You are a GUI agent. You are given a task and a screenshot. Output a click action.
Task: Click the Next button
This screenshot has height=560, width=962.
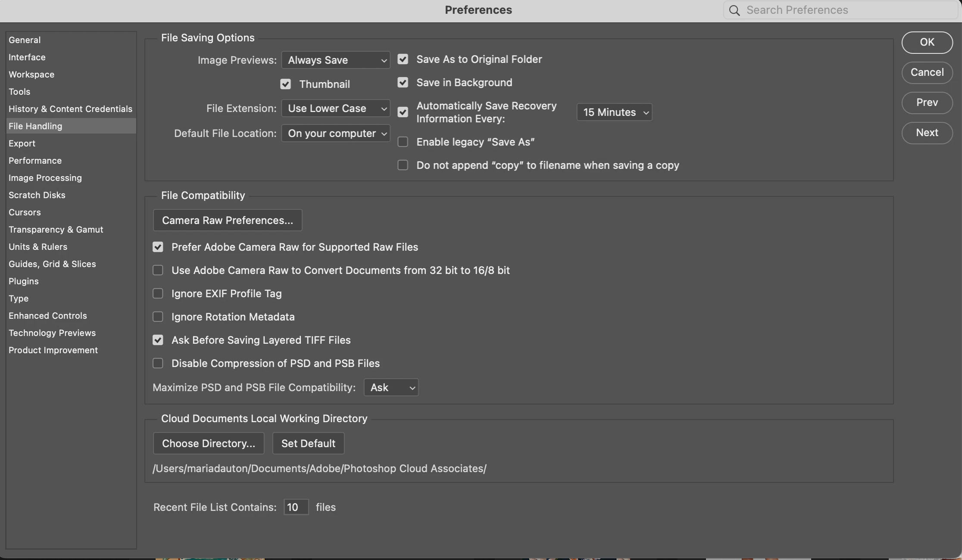[x=927, y=133]
